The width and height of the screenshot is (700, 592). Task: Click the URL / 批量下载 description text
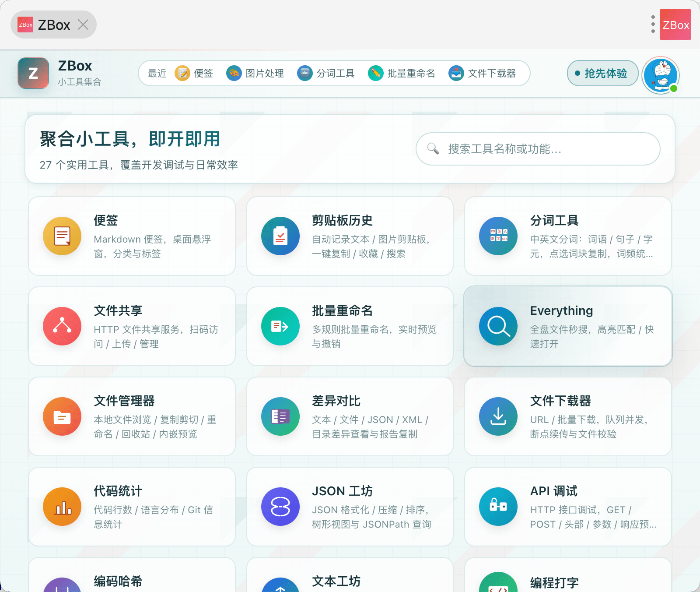pyautogui.click(x=589, y=427)
